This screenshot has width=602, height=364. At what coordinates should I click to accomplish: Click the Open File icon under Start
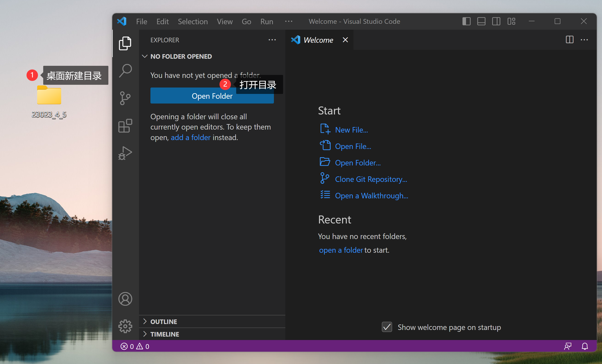pyautogui.click(x=325, y=146)
